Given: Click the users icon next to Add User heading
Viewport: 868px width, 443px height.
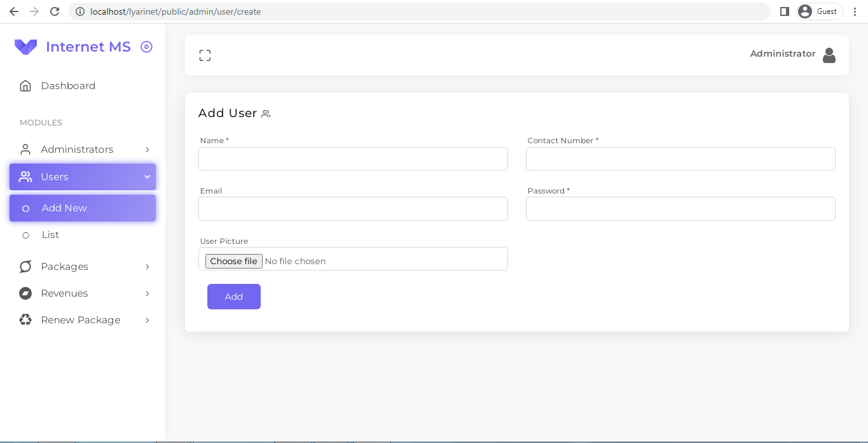Looking at the screenshot, I should coord(265,113).
